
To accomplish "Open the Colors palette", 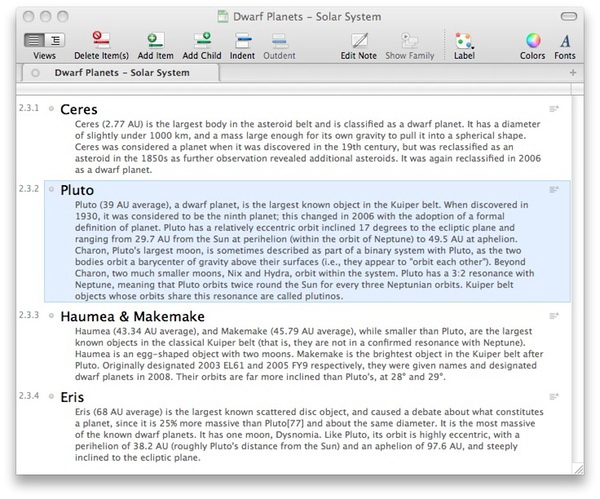I will (533, 40).
